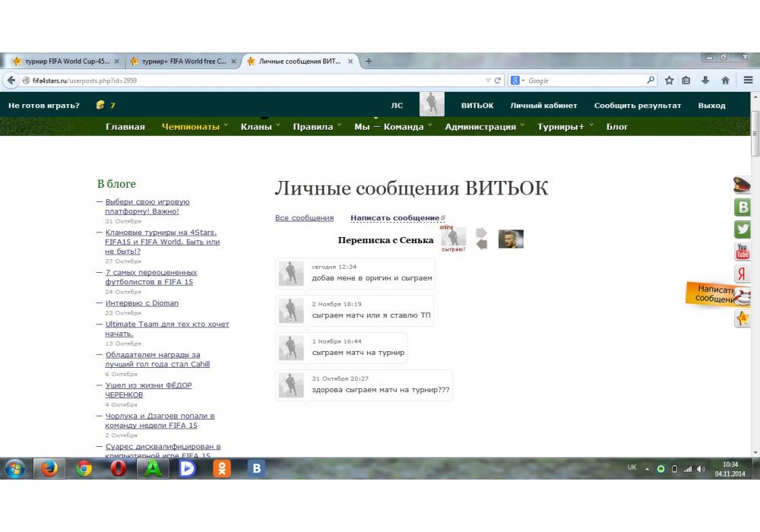Open the green VK sidebar icon
The height and width of the screenshot is (532, 760).
[742, 207]
